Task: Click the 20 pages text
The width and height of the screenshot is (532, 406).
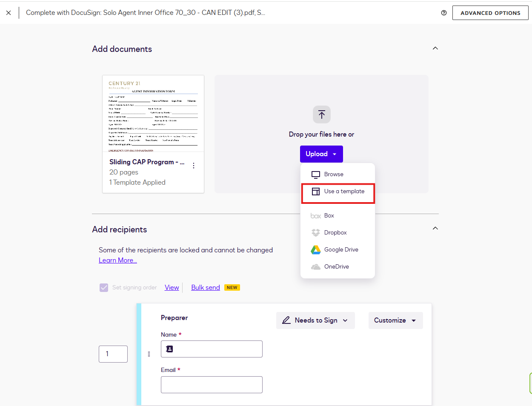Action: coord(124,172)
